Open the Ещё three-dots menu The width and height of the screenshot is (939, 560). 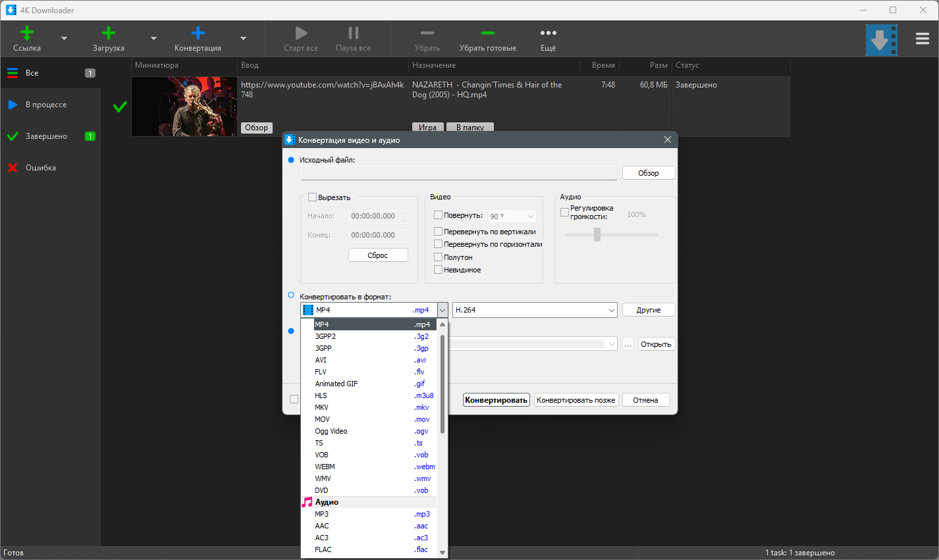tap(549, 33)
